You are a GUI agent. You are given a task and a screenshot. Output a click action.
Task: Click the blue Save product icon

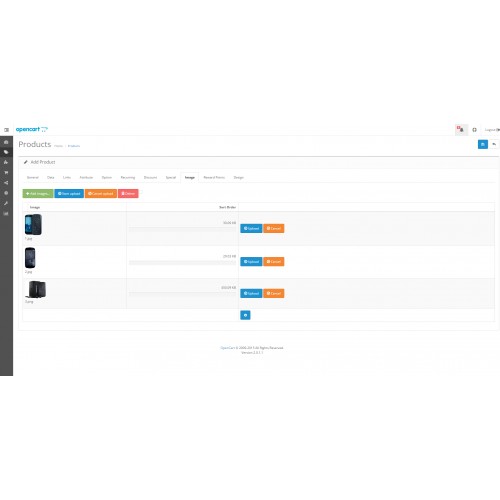(x=483, y=144)
